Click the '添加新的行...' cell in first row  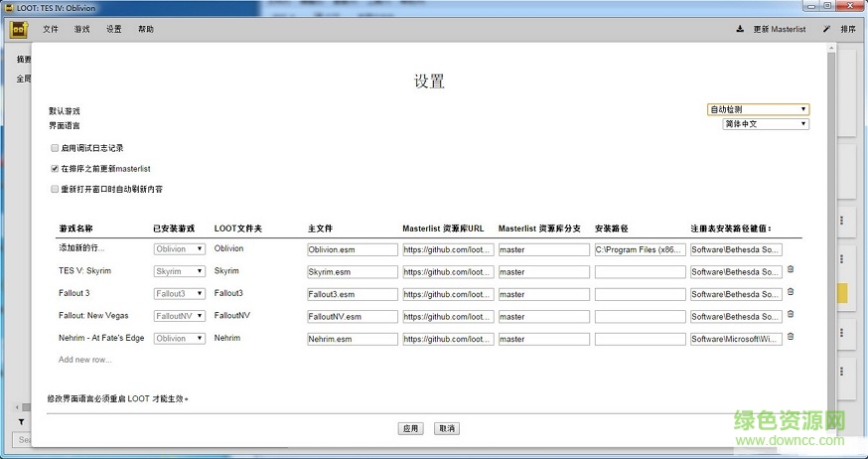point(81,248)
